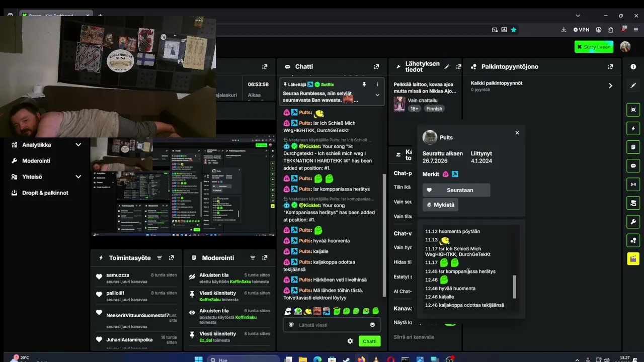
Task: Show hidden system tray icons
Action: [x=577, y=359]
